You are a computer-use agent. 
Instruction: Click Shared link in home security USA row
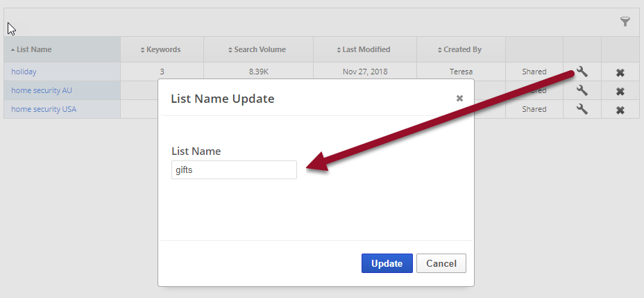click(x=534, y=109)
